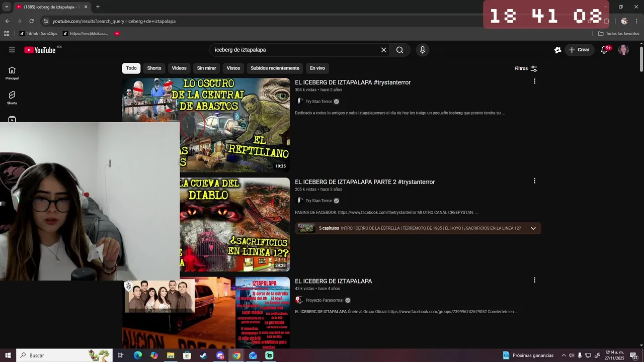Open Steam from the taskbar
This screenshot has height=362, width=644.
point(203,355)
